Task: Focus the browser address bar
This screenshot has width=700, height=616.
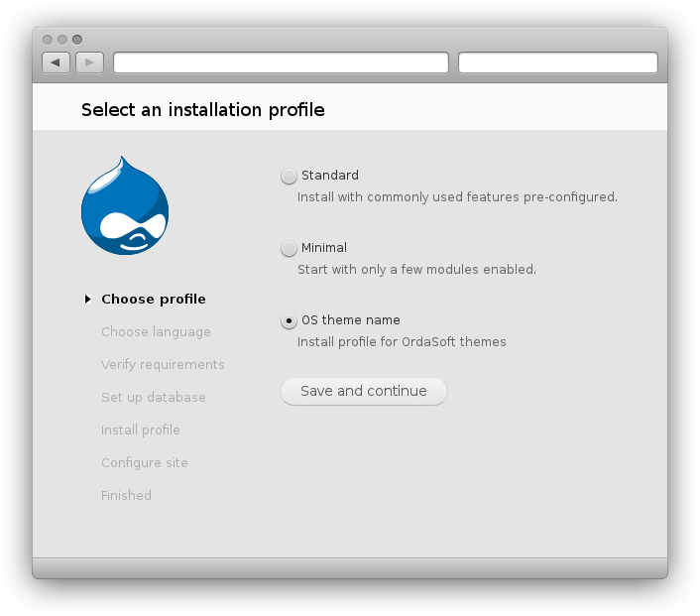Action: pyautogui.click(x=282, y=62)
